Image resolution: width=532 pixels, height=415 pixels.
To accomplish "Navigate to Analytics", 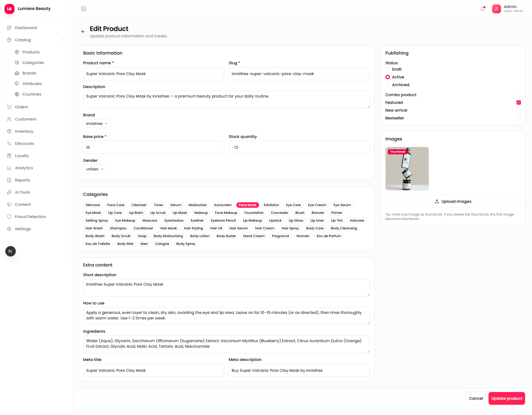I will tap(36, 168).
